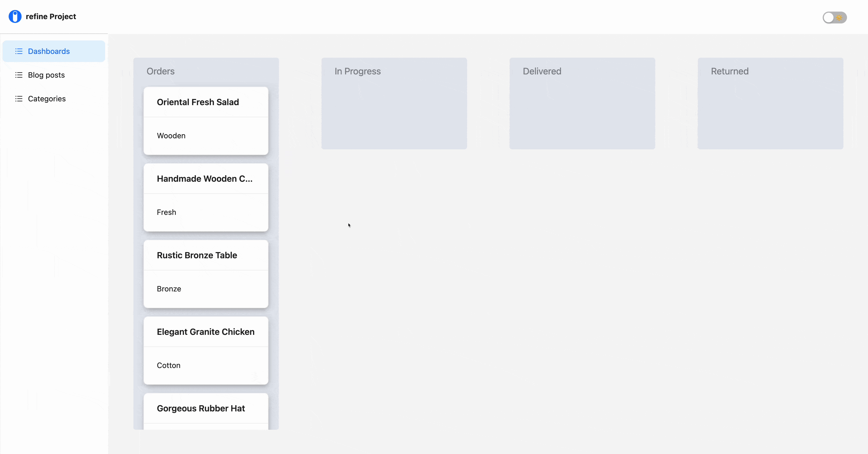Click the Categories list icon

click(19, 98)
